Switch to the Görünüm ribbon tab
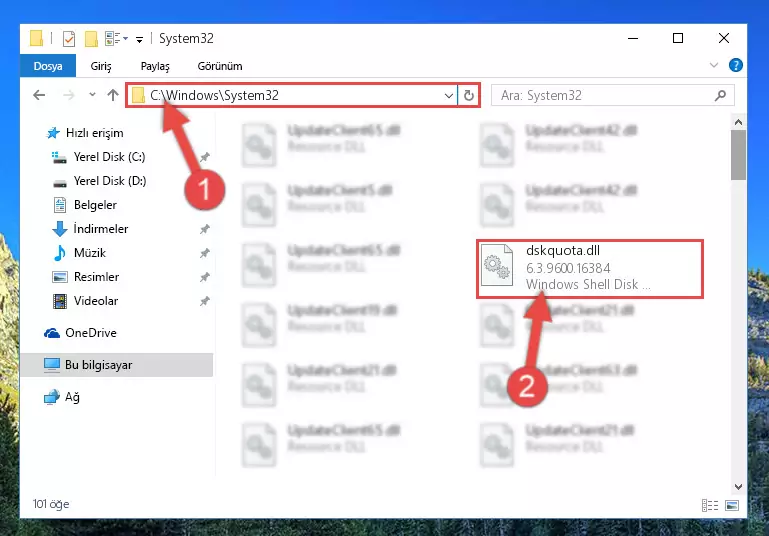 click(x=220, y=66)
